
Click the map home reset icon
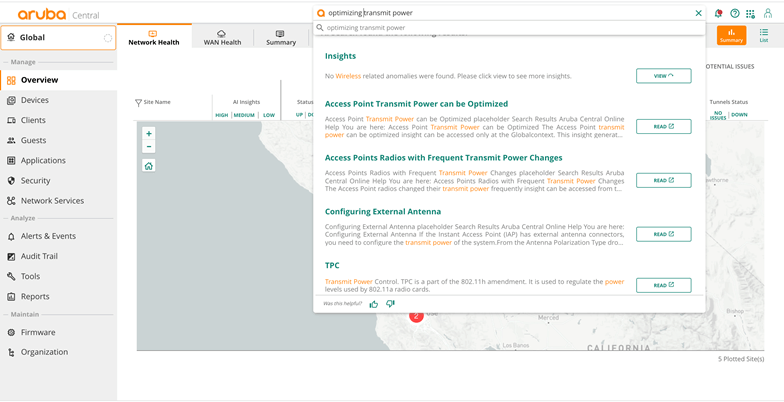(x=149, y=166)
